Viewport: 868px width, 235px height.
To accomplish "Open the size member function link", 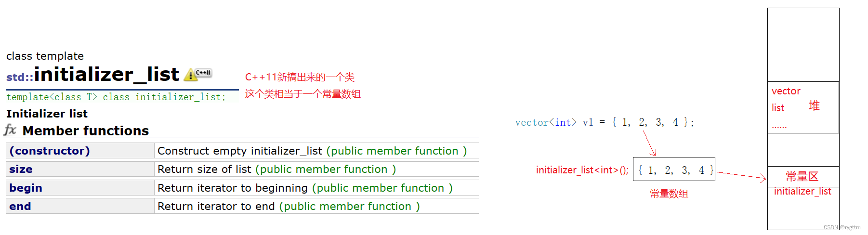I will click(x=21, y=169).
